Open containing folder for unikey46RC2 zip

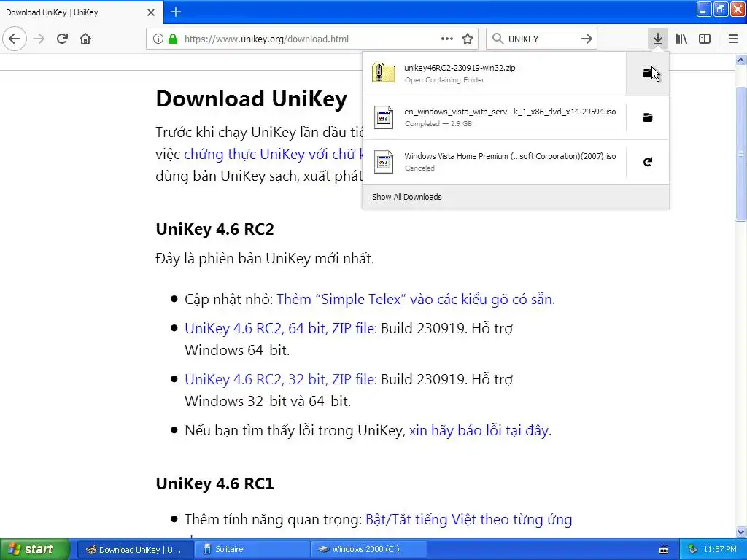tap(648, 74)
